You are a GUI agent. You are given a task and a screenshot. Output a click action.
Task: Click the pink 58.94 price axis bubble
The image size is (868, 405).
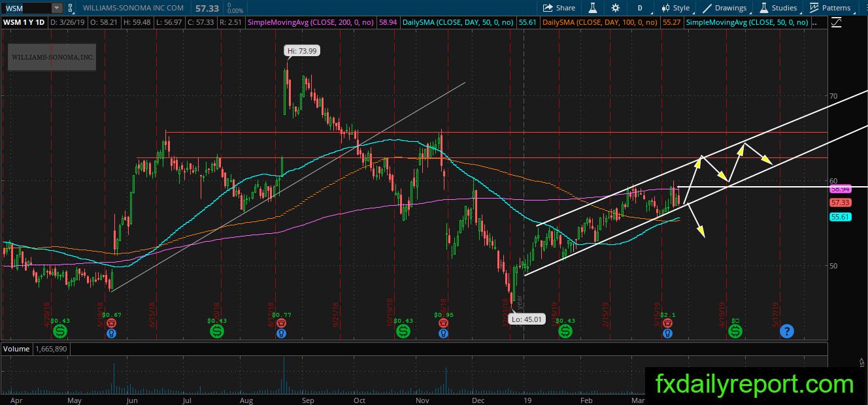tap(840, 189)
